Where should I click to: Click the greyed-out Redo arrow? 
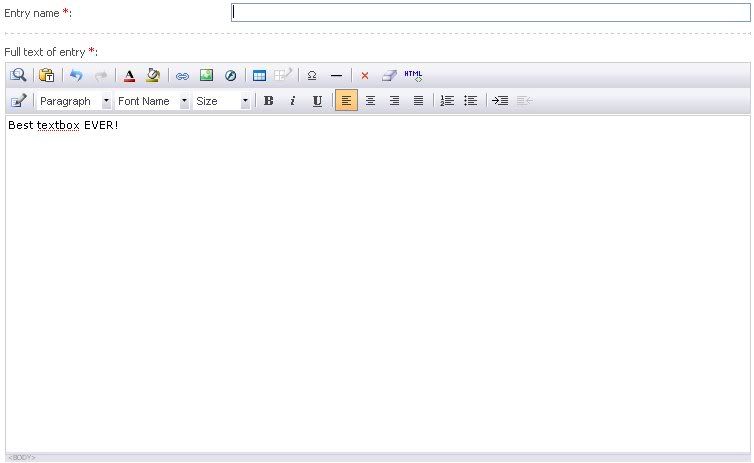click(x=101, y=75)
